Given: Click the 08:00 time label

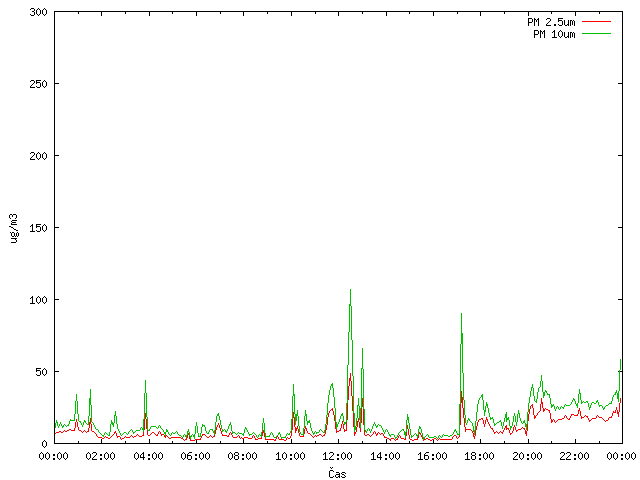Looking at the screenshot, I should 243,456.
